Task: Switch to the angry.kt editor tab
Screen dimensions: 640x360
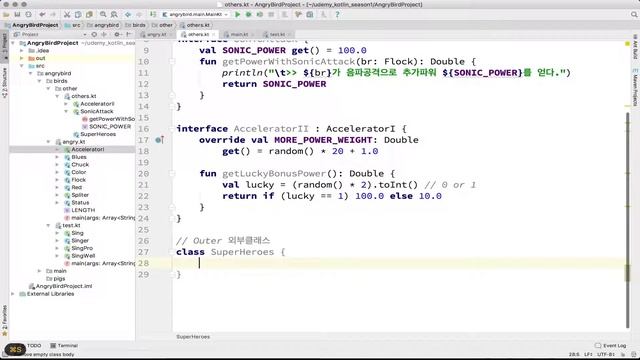Action: click(156, 35)
